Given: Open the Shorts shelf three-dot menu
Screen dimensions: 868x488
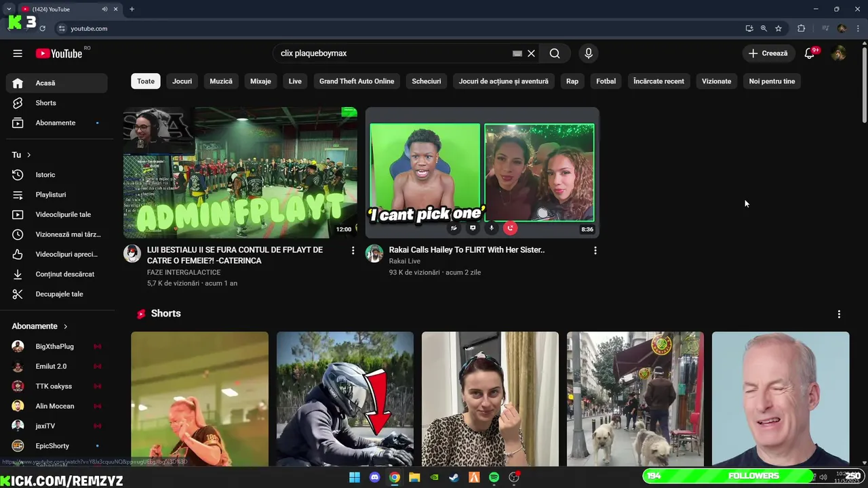Looking at the screenshot, I should 839,314.
